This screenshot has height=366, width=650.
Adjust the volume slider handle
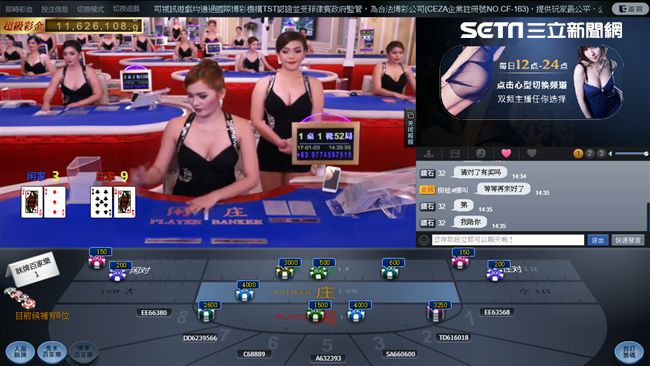tap(645, 154)
